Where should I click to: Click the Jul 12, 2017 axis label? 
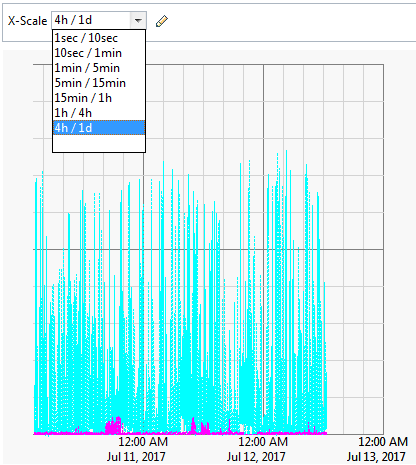point(256,456)
